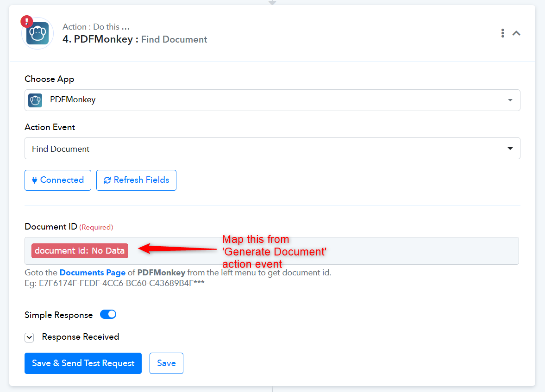Click the red error alert badge
Screen dimensions: 545x392
point(27,22)
